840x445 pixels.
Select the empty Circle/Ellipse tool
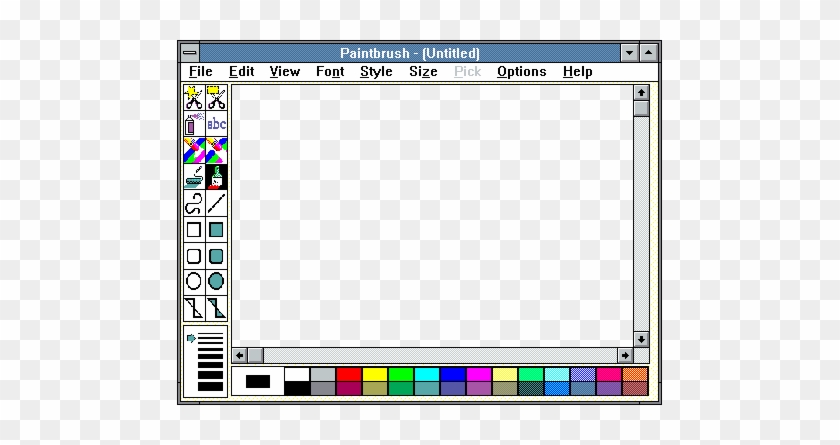click(194, 282)
